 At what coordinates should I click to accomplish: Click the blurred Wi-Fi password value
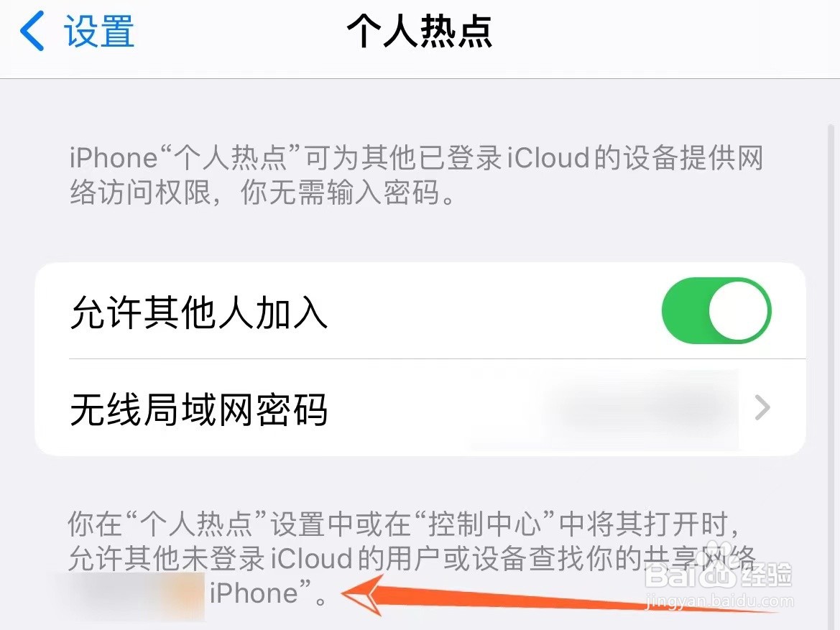click(x=640, y=408)
